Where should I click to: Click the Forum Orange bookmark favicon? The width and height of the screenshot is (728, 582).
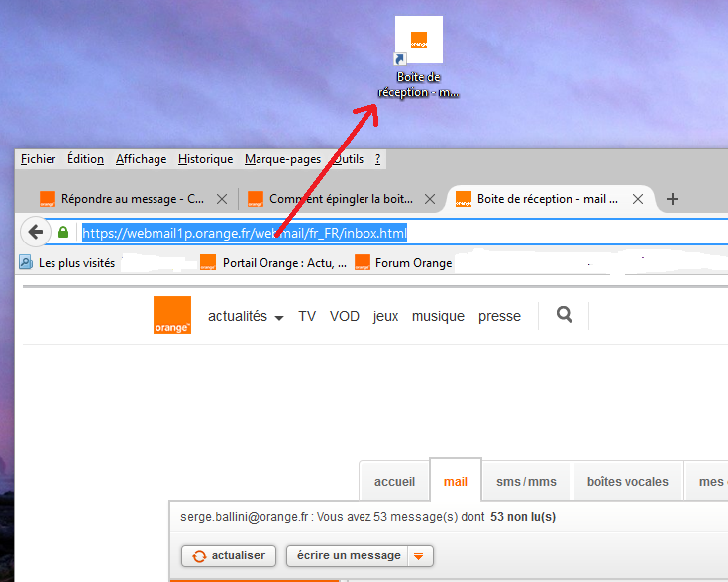click(x=363, y=262)
